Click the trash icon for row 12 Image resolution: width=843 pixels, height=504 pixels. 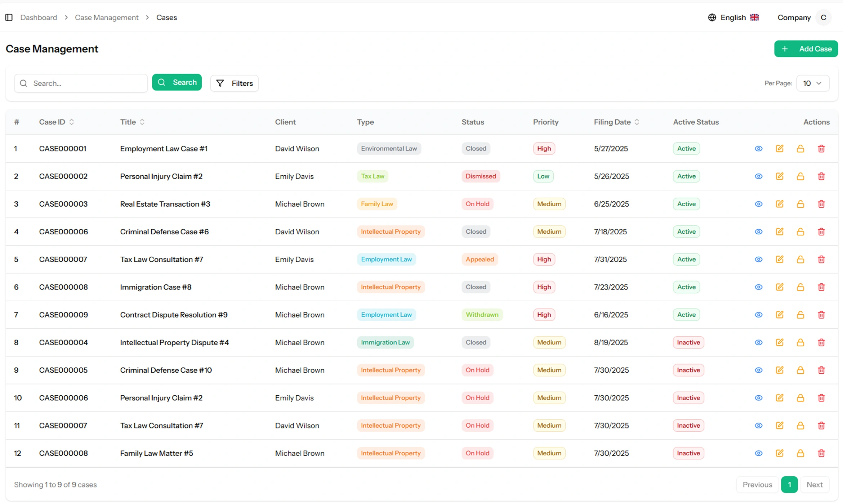click(x=821, y=453)
